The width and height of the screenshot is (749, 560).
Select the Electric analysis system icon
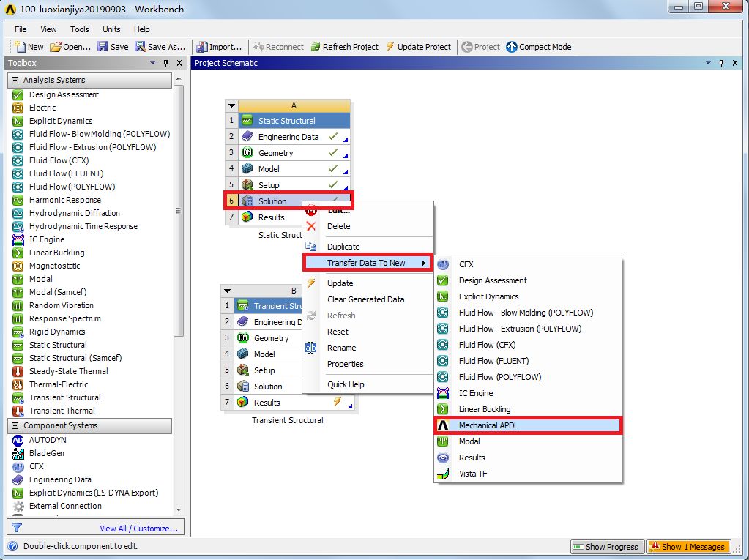[18, 108]
